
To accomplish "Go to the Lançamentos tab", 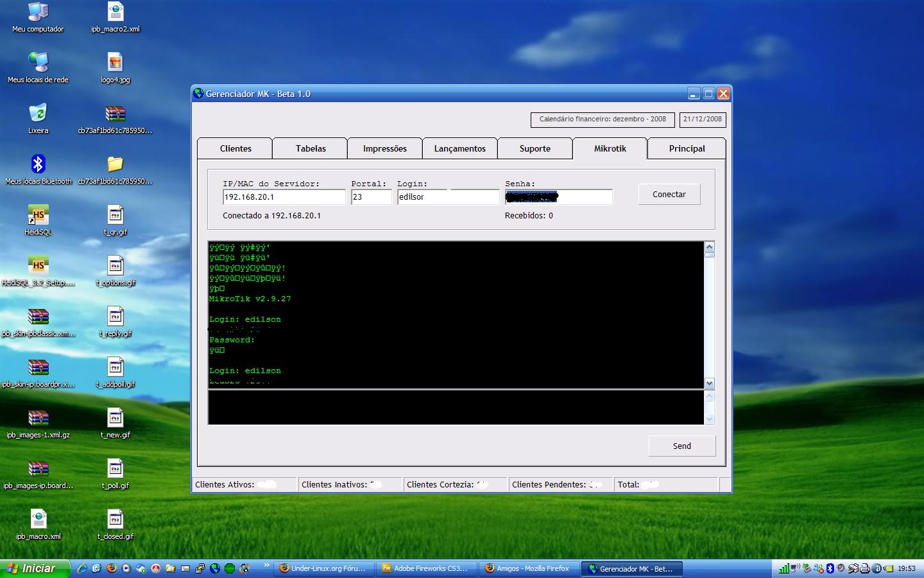I will click(x=459, y=148).
